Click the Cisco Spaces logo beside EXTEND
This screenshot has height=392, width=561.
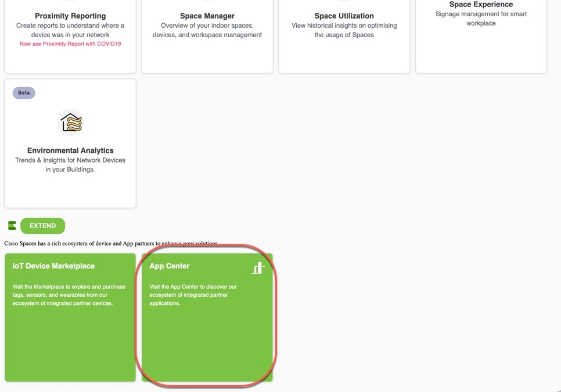pyautogui.click(x=12, y=226)
